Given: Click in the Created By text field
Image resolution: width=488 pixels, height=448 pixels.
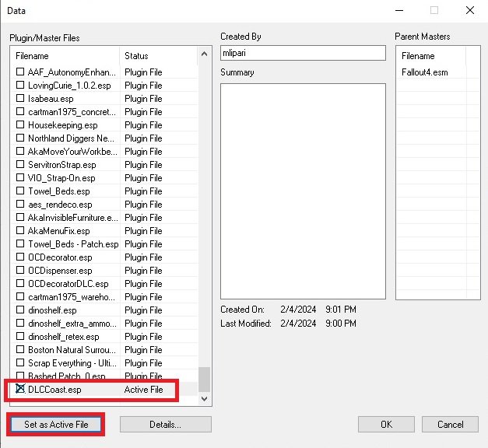Looking at the screenshot, I should 303,53.
